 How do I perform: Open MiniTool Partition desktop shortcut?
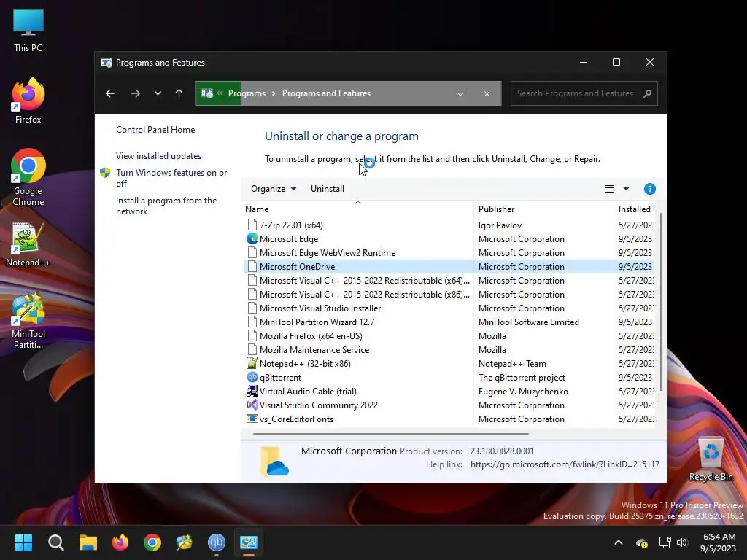coord(28,321)
